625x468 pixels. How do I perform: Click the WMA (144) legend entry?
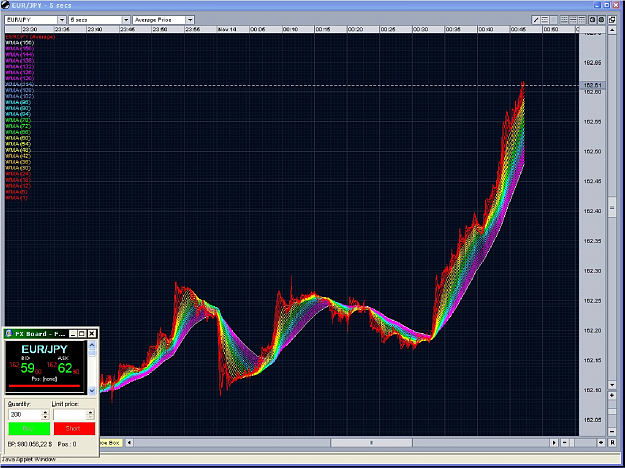click(x=20, y=55)
